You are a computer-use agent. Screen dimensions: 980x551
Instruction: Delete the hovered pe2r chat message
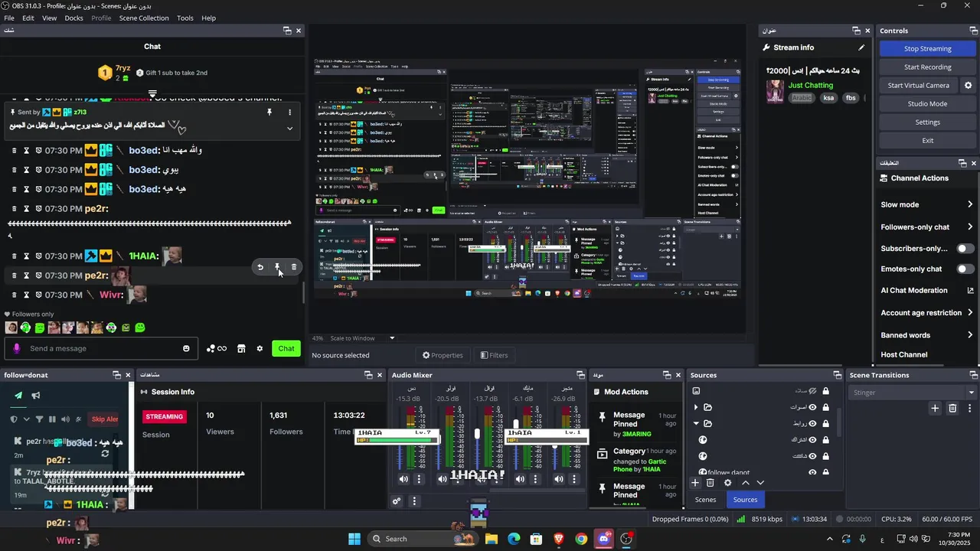[294, 267]
